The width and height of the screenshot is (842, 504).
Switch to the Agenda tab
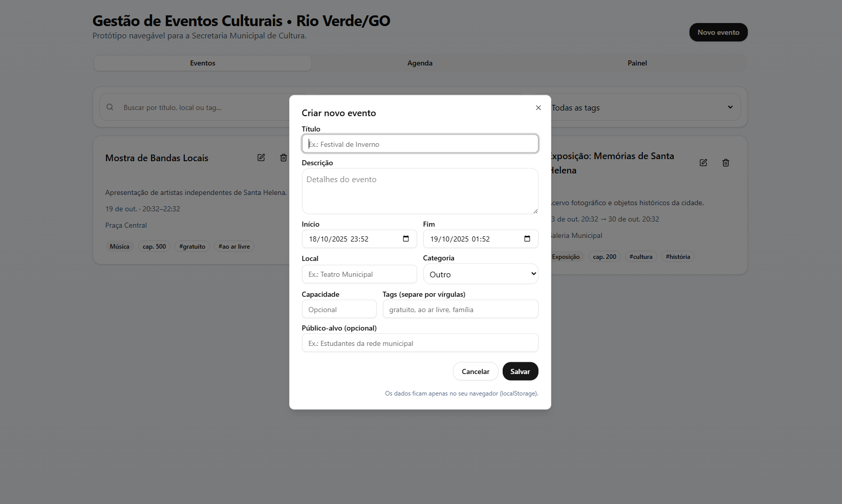pyautogui.click(x=420, y=63)
